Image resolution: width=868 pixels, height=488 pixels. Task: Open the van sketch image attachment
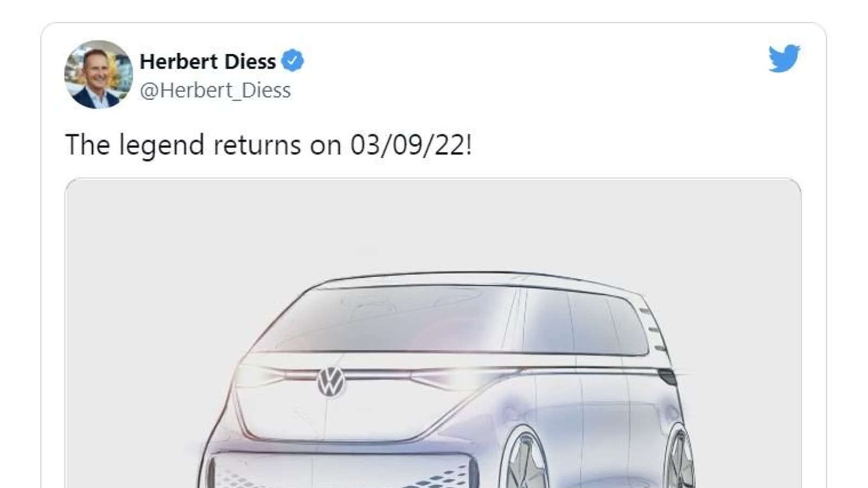pos(433,333)
